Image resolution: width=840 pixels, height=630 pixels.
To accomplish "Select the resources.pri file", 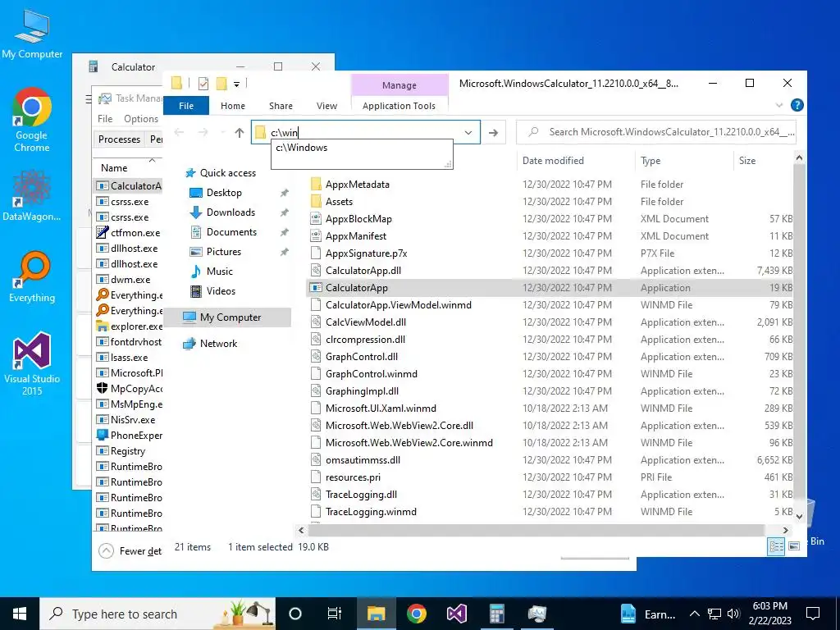I will pos(353,477).
